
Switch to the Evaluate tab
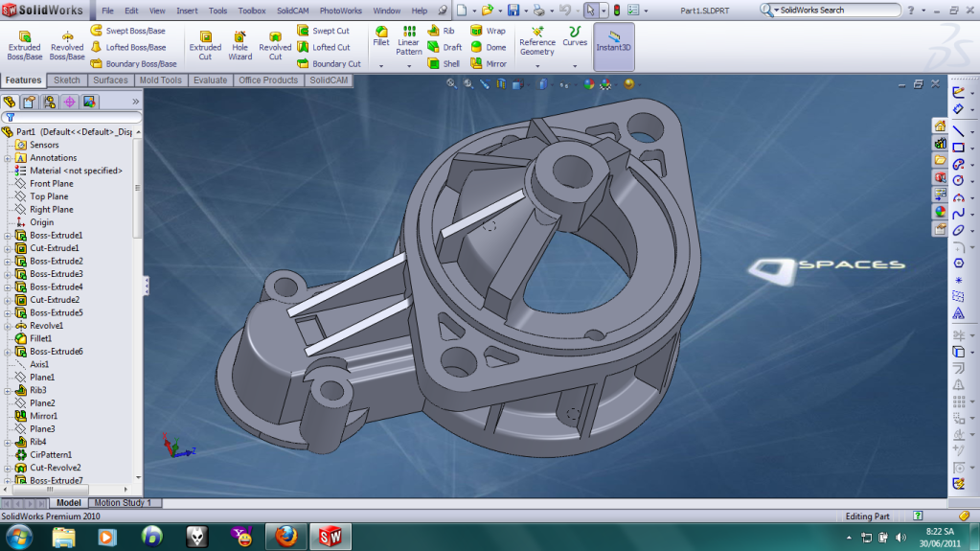(x=210, y=80)
